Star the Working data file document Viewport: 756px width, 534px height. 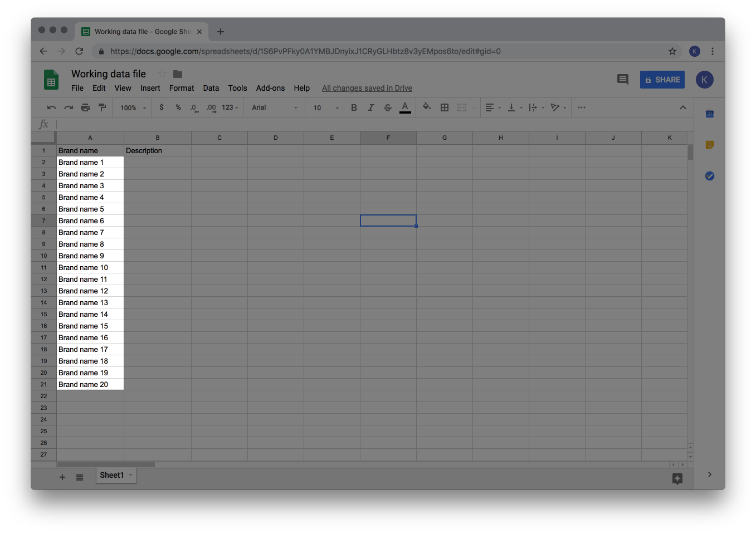(162, 74)
